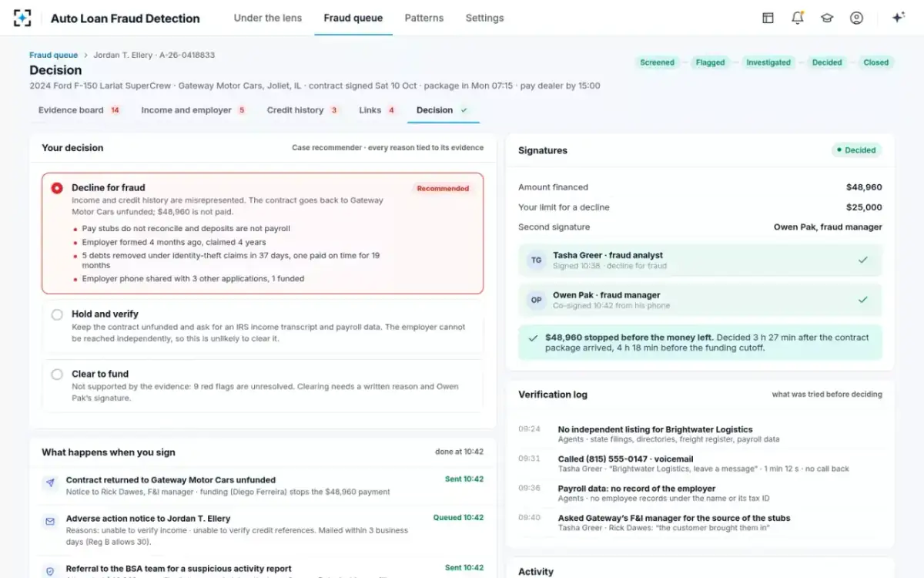Viewport: 924px width, 578px height.
Task: Click 'Employer phone shared with 3 other applications' reason
Action: [x=192, y=278]
